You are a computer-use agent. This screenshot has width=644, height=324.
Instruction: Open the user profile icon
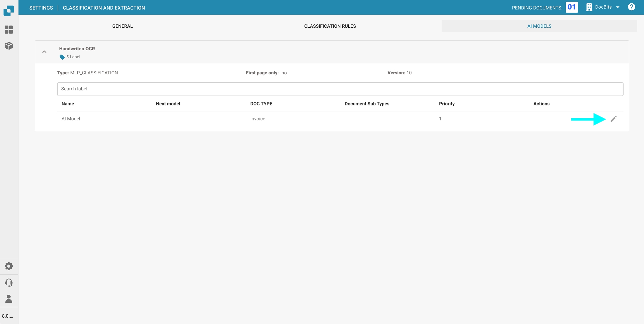coord(9,299)
